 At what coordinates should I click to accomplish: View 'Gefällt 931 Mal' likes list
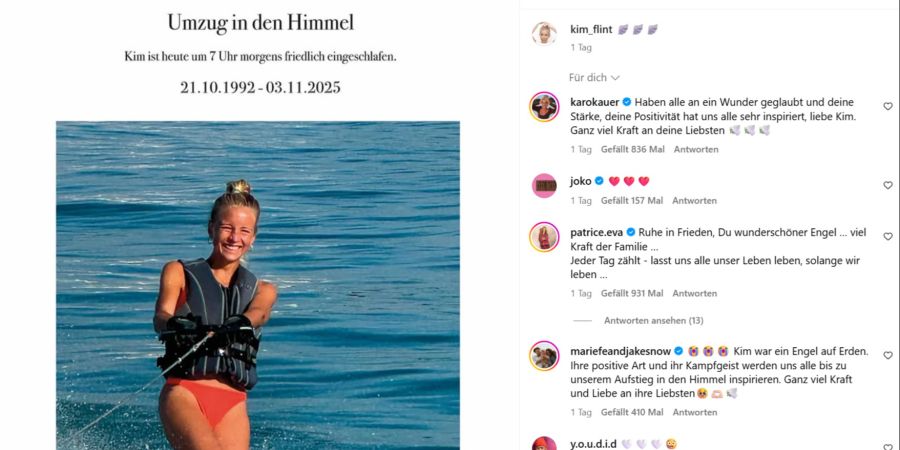(x=632, y=293)
